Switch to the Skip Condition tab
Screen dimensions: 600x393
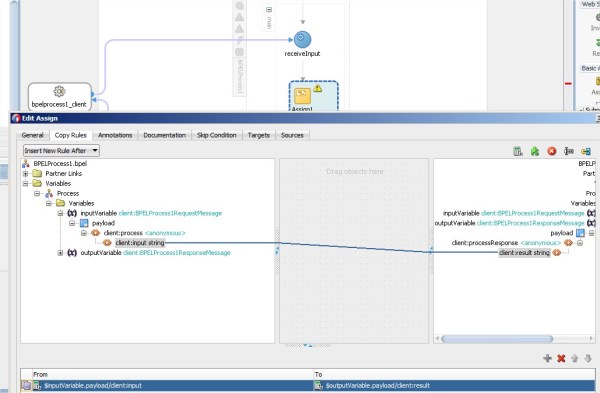tap(217, 135)
